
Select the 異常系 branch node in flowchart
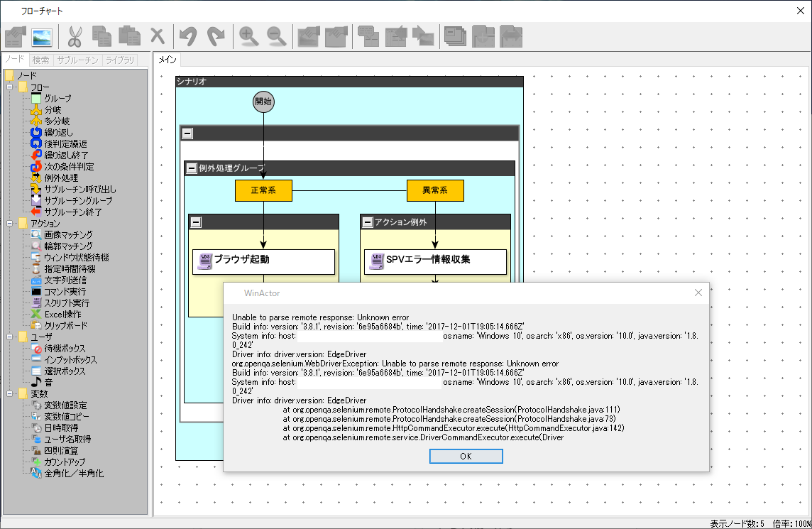coord(435,190)
